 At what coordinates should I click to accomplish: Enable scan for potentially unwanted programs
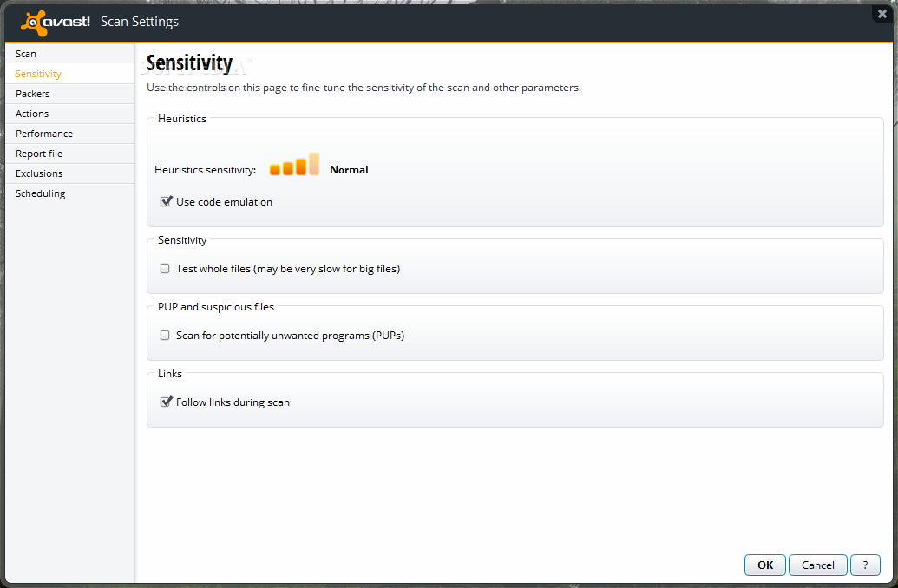(x=165, y=336)
